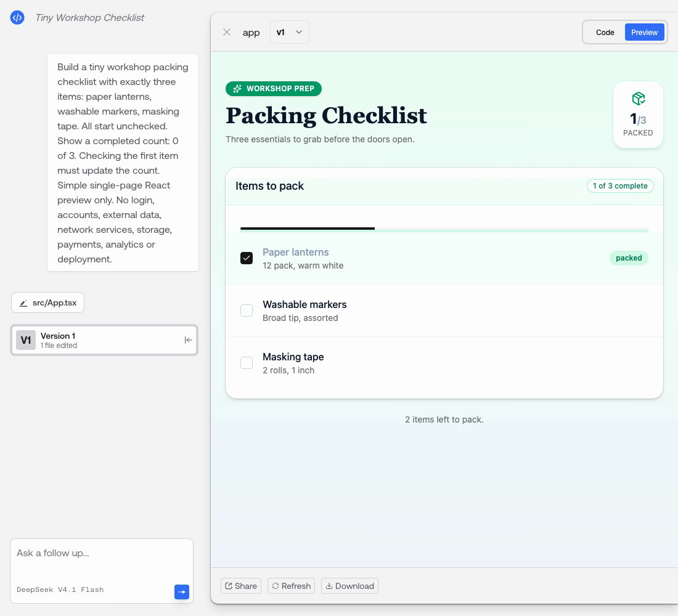Image resolution: width=678 pixels, height=616 pixels.
Task: Click the Packing Checklist heading
Action: (x=326, y=116)
